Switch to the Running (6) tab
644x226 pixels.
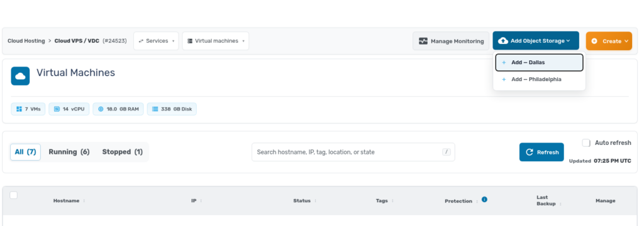(69, 152)
